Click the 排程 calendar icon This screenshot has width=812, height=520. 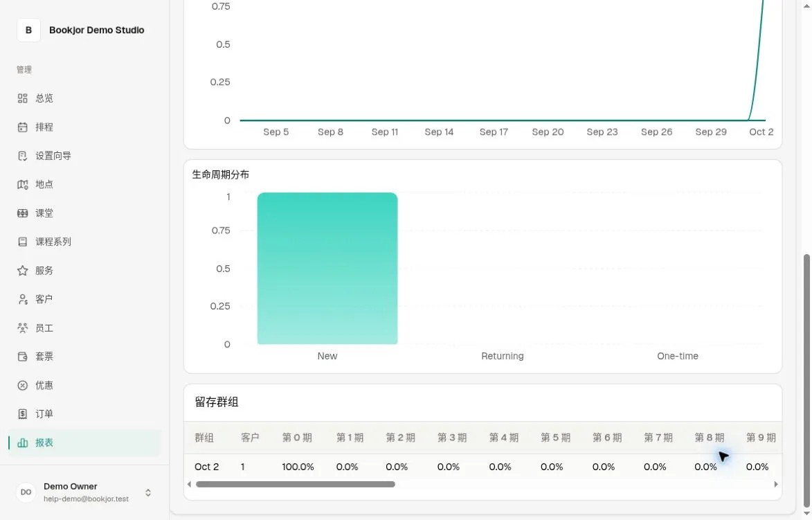click(x=22, y=127)
